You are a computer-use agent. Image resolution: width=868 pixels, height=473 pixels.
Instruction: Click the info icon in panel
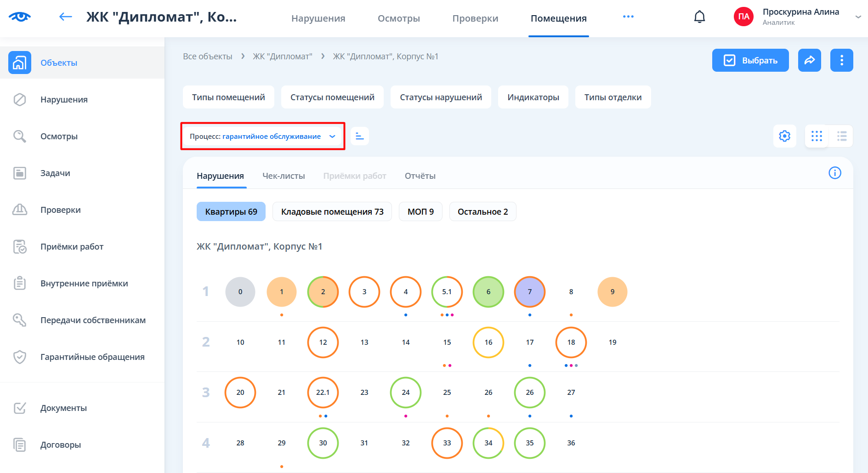coord(834,173)
